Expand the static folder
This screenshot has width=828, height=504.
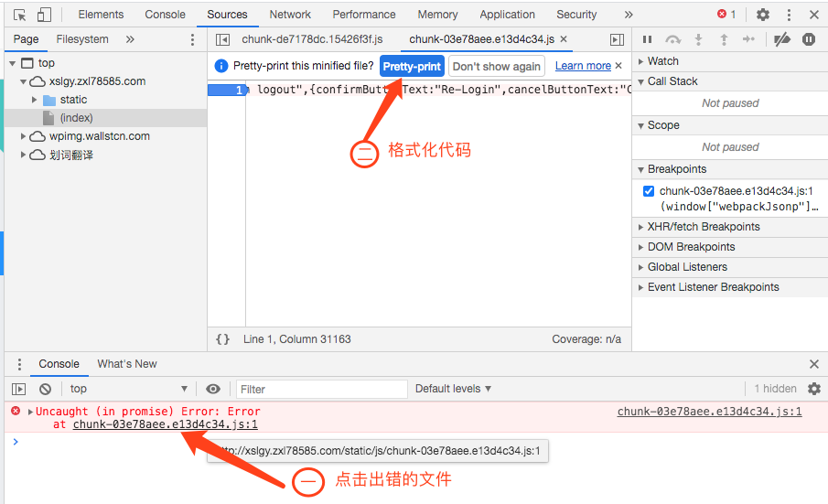pyautogui.click(x=36, y=100)
